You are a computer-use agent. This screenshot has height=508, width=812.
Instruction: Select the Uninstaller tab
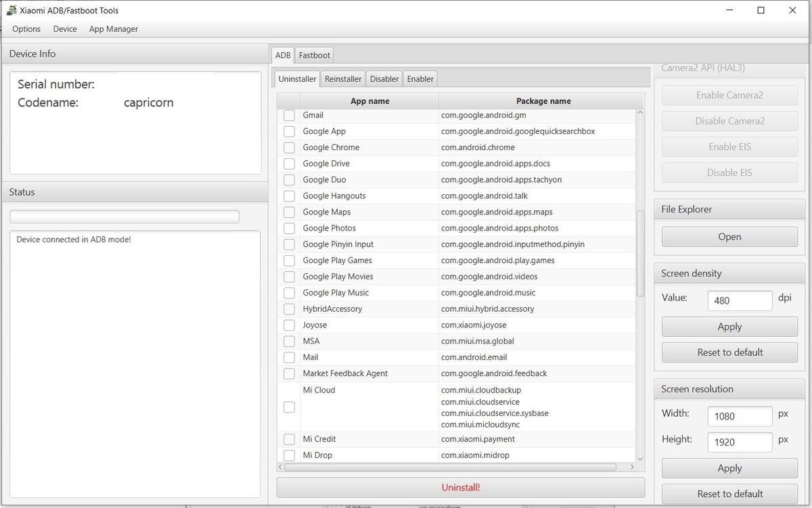click(x=297, y=78)
